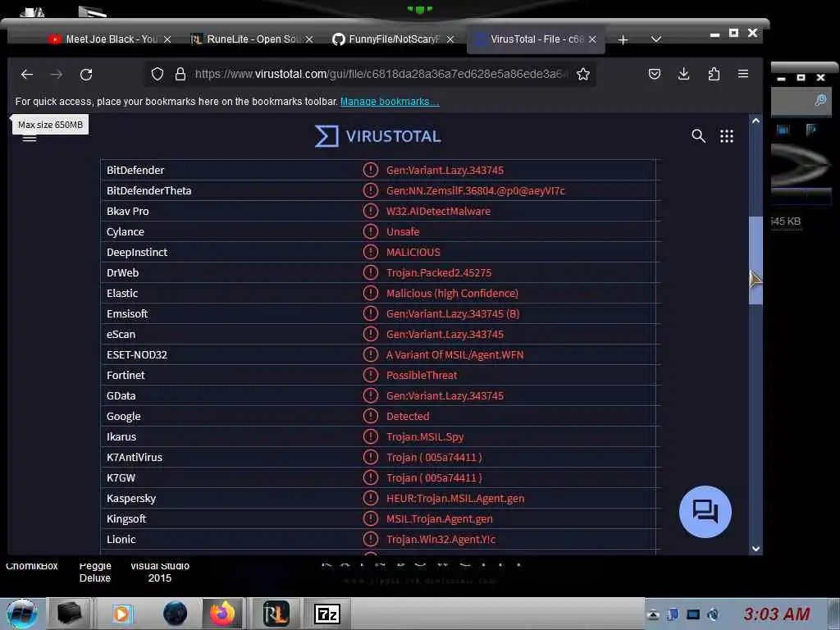Open the dark globe taskbar icon

coord(176,614)
